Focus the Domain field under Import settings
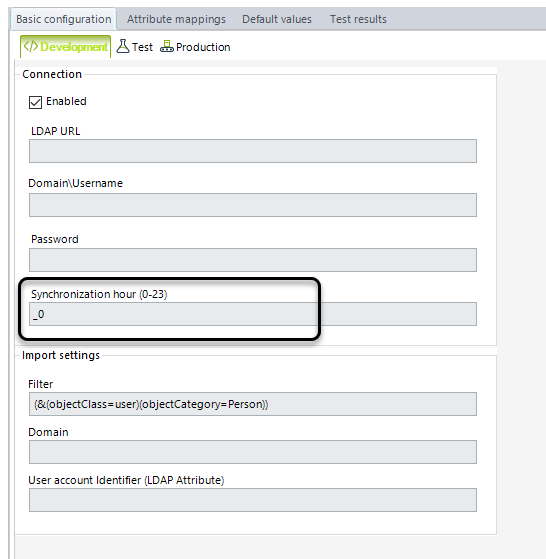546x559 pixels. (x=253, y=452)
